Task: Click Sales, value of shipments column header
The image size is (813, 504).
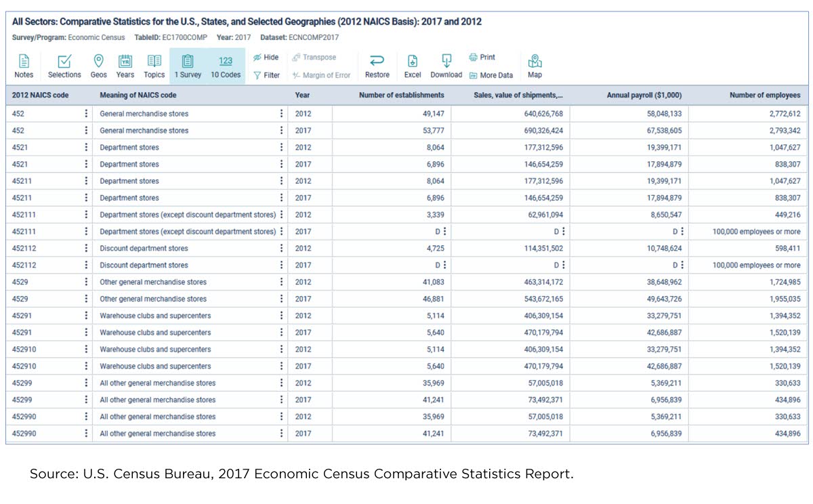Action: tap(518, 95)
